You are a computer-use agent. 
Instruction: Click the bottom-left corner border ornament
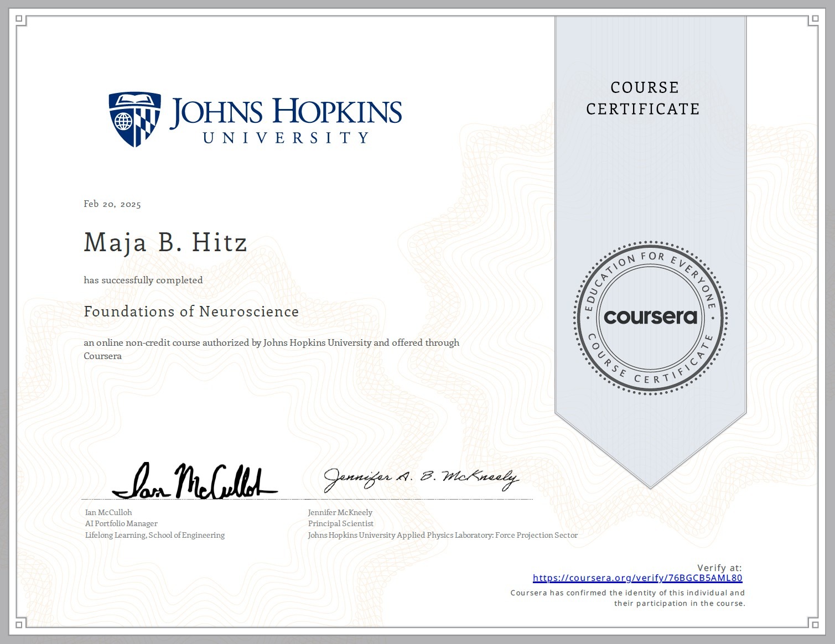point(20,624)
